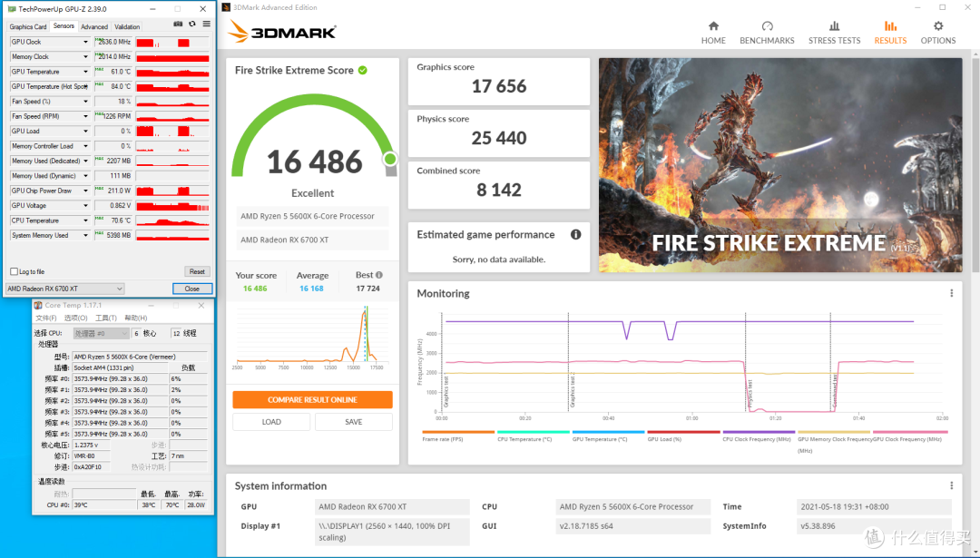The image size is (980, 558).
Task: Open Fan Speed (RPM) sensor dropdown
Action: click(x=85, y=116)
